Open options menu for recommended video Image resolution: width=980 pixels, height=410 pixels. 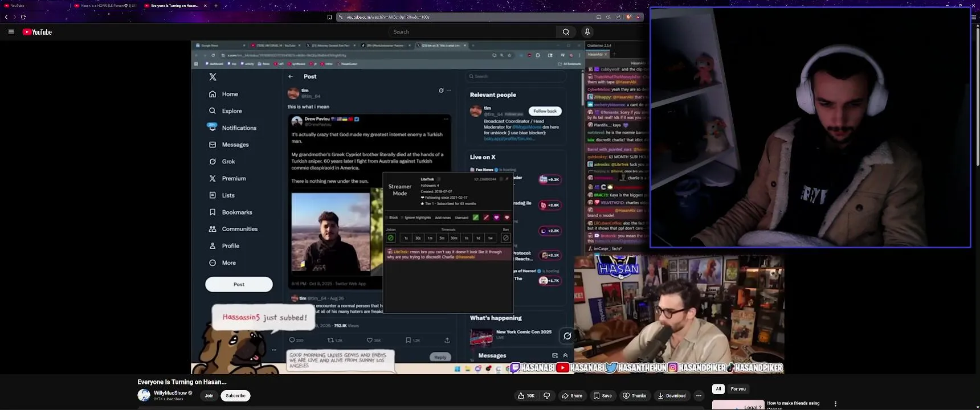tap(835, 404)
